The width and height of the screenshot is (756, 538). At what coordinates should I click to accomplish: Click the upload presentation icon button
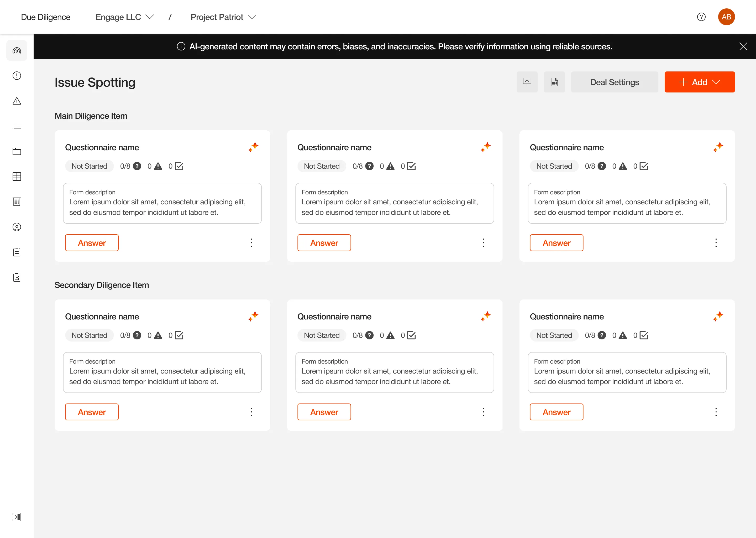[x=527, y=82]
